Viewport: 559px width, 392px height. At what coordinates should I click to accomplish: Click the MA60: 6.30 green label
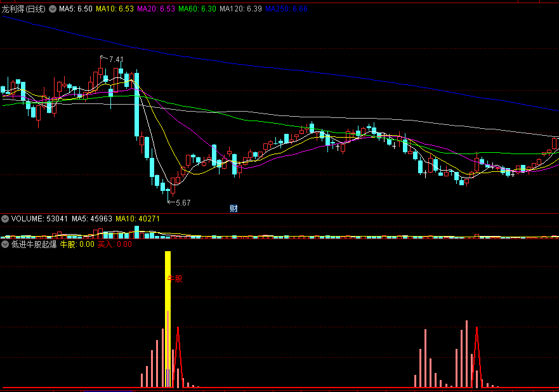click(197, 9)
